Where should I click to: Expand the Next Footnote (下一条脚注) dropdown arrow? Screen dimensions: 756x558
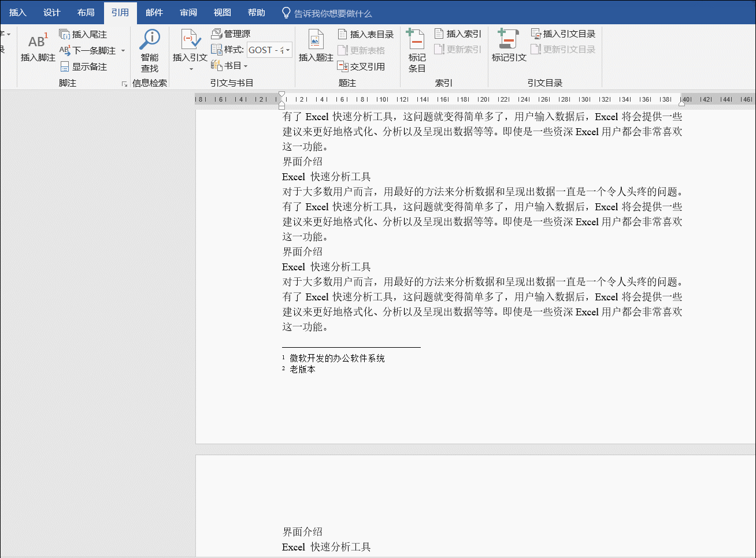point(123,51)
